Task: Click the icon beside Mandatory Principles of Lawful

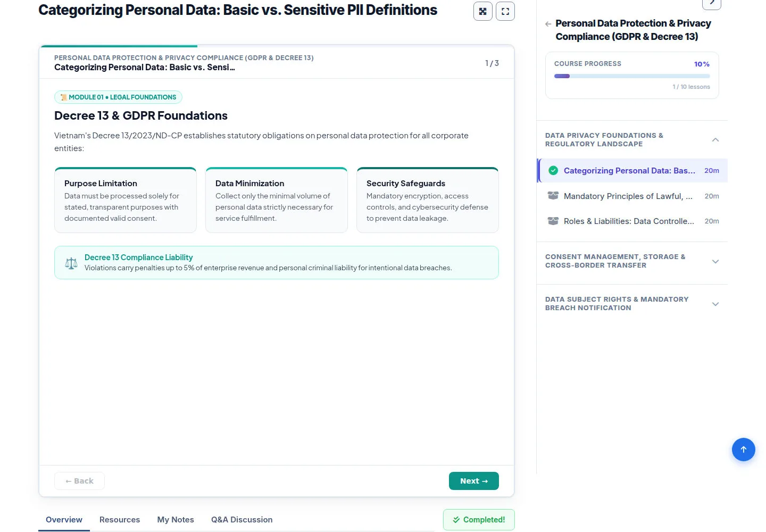Action: 553,196
